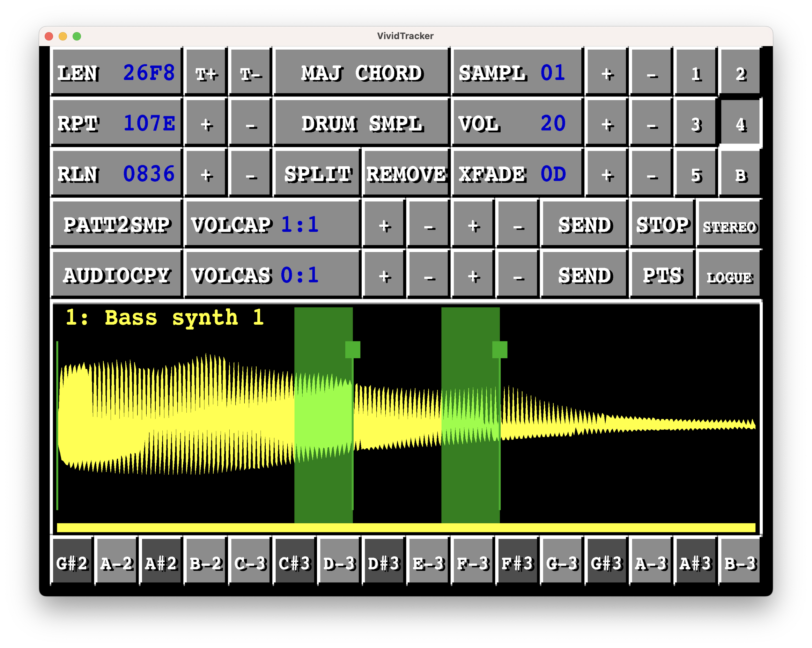The height and width of the screenshot is (648, 812).
Task: Click the yellow bar below the waveform
Action: (406, 528)
